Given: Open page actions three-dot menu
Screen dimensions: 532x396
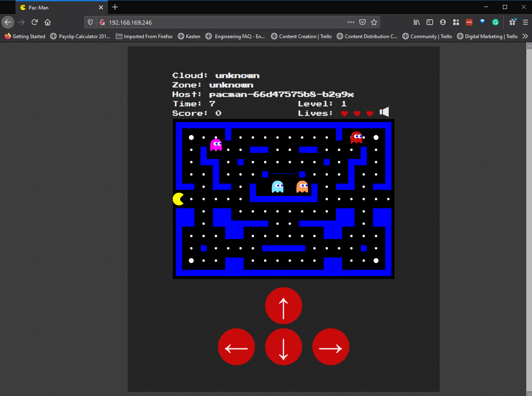Looking at the screenshot, I should [351, 22].
